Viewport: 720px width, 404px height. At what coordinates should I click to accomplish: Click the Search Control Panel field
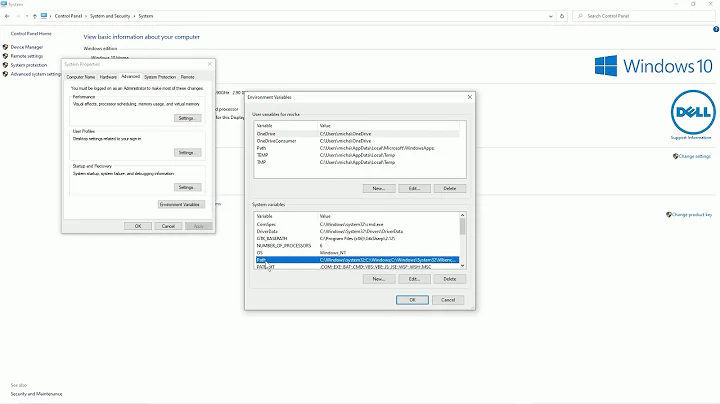[644, 16]
